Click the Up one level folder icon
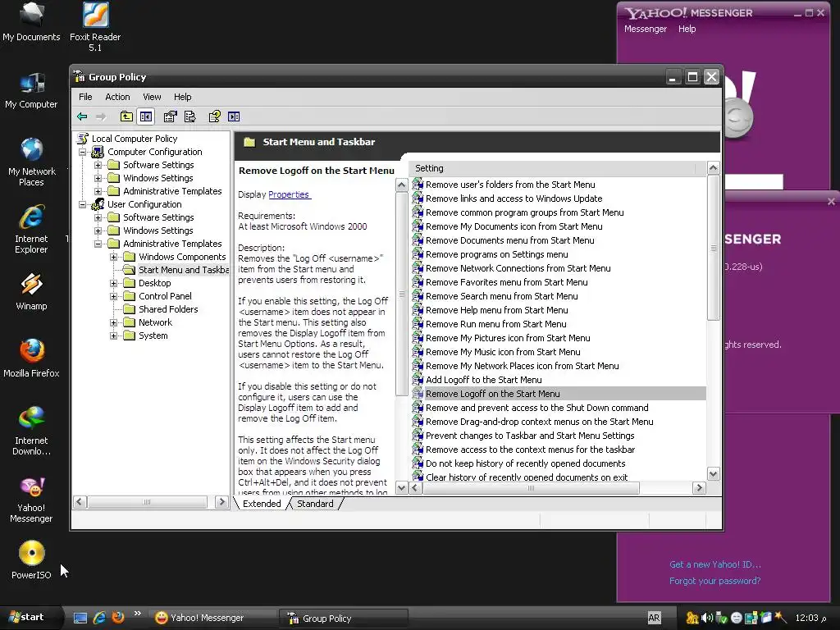Image resolution: width=840 pixels, height=630 pixels. click(x=126, y=116)
